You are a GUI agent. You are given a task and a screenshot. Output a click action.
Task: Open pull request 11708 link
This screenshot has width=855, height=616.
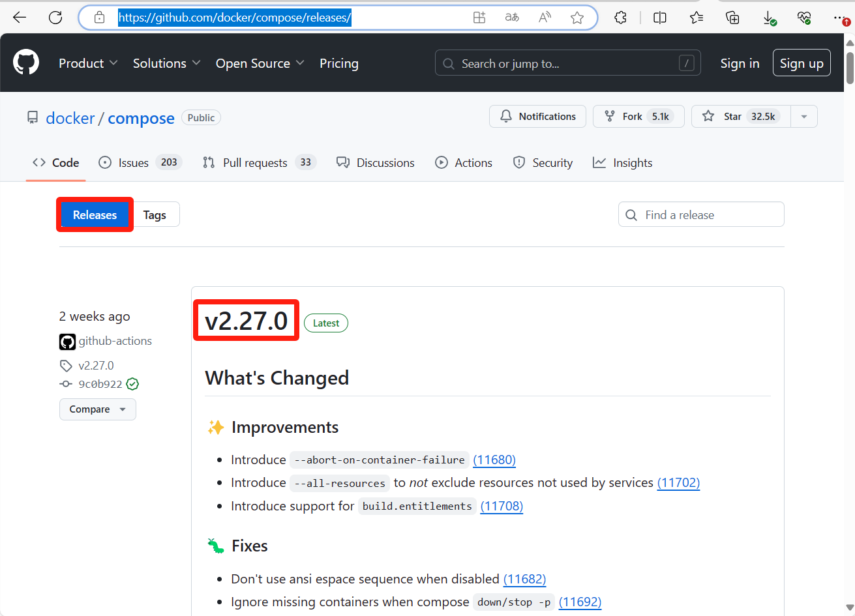click(502, 506)
